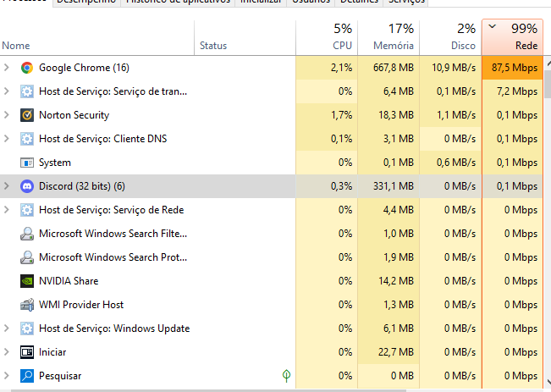Click the vertical scrollbar down arrow
The height and width of the screenshot is (392, 551).
tap(548, 382)
